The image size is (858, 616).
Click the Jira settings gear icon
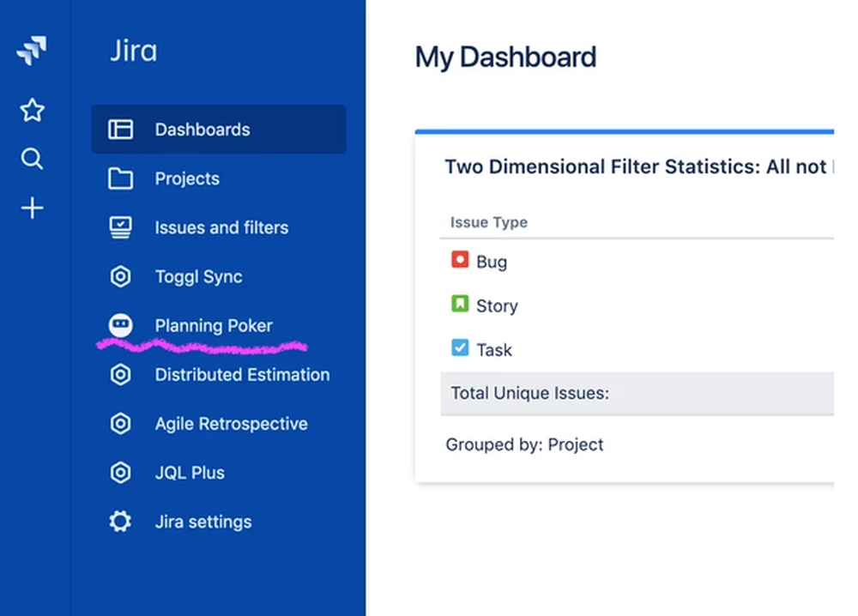(120, 522)
